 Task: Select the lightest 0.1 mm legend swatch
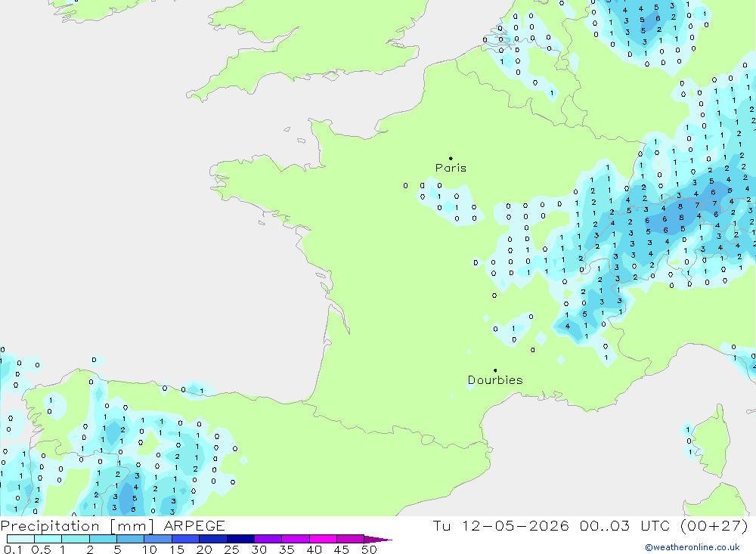[x=20, y=539]
